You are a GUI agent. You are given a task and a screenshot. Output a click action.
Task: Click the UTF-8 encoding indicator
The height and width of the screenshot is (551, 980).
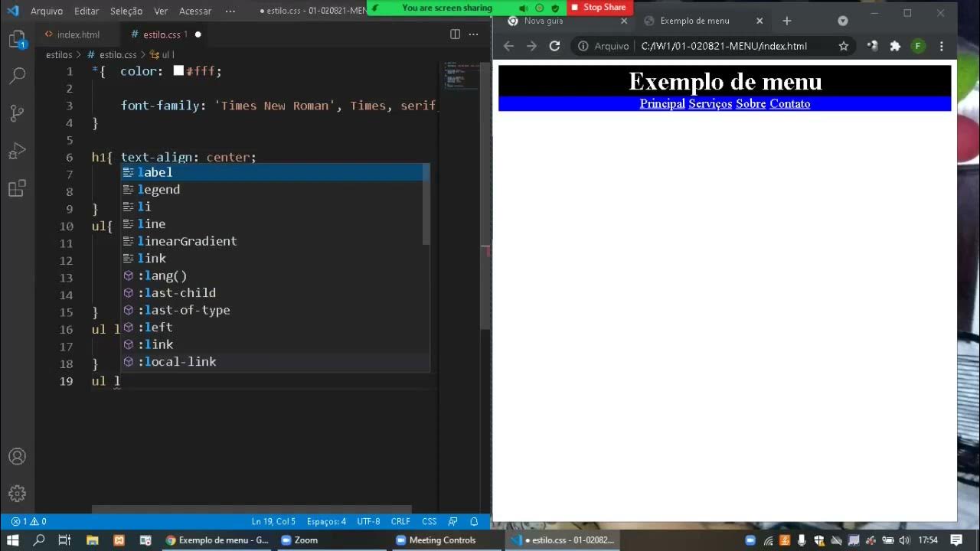(x=368, y=521)
